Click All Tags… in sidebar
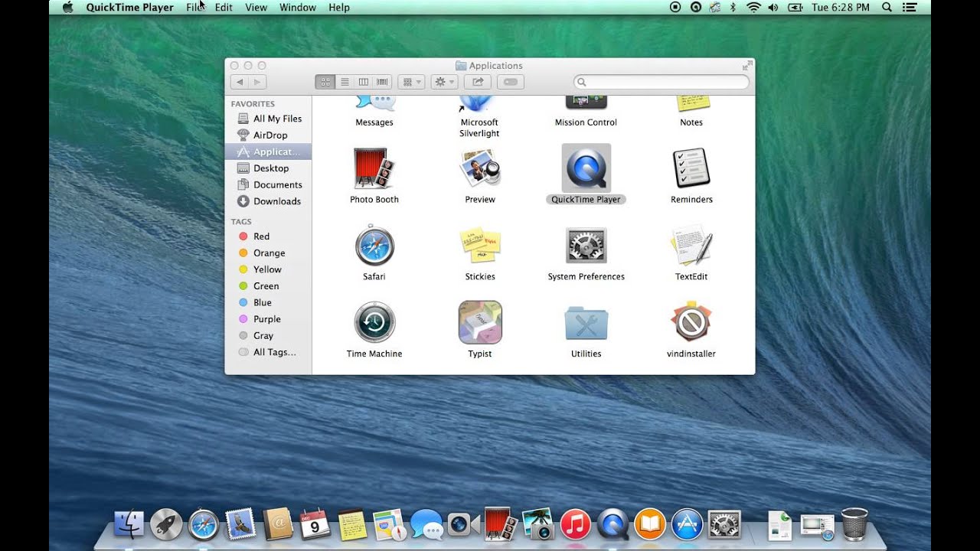The height and width of the screenshot is (551, 980). pos(269,352)
